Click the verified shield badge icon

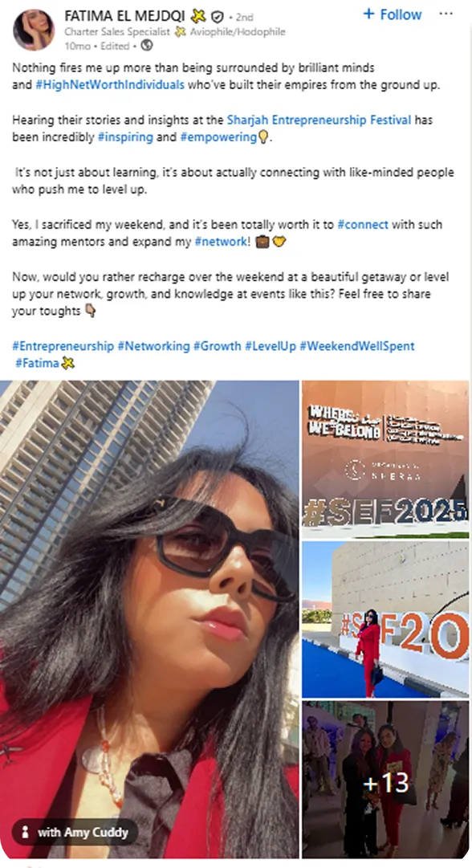[x=218, y=17]
